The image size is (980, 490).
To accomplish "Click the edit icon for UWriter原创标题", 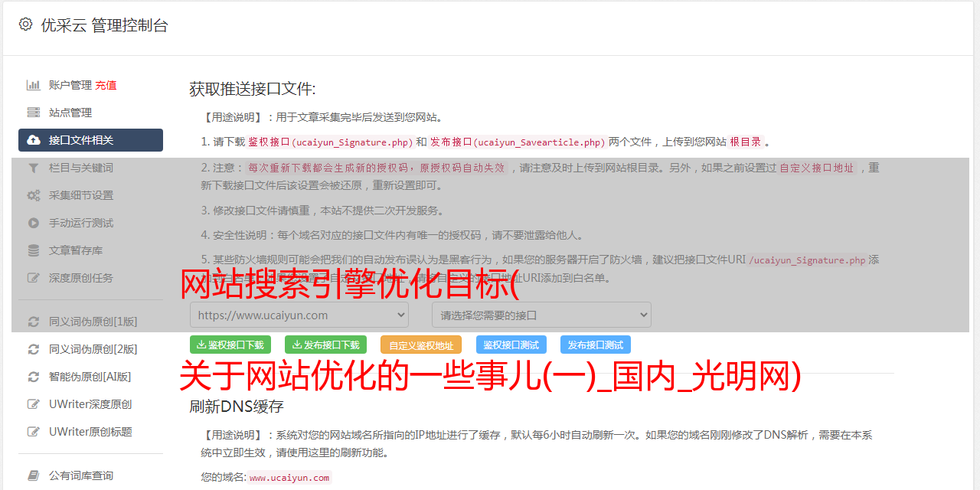I will 34,432.
